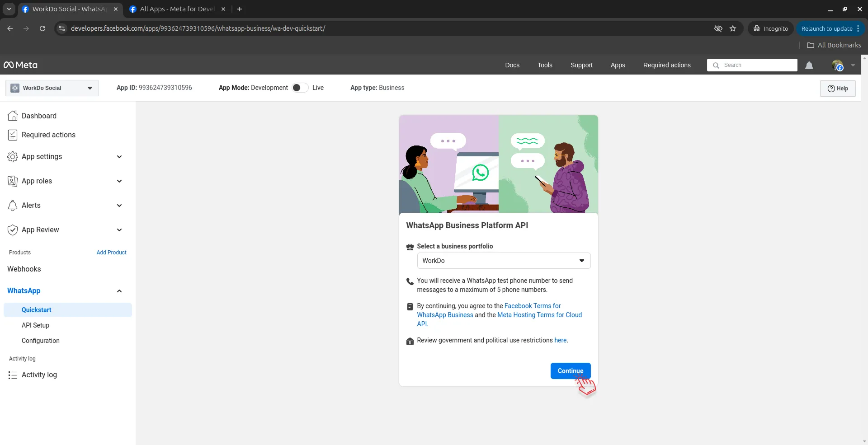Click the Dashboard home icon
Viewport: 868px width, 445px height.
click(x=13, y=116)
